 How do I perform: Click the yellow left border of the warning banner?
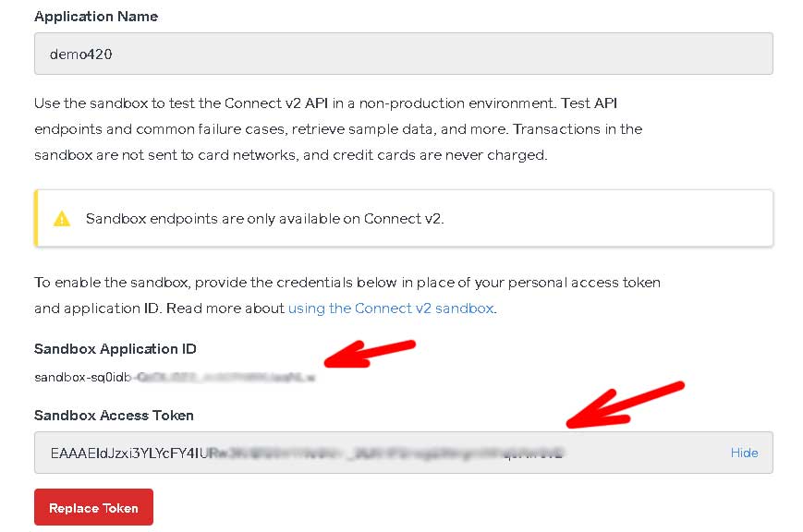(x=36, y=218)
